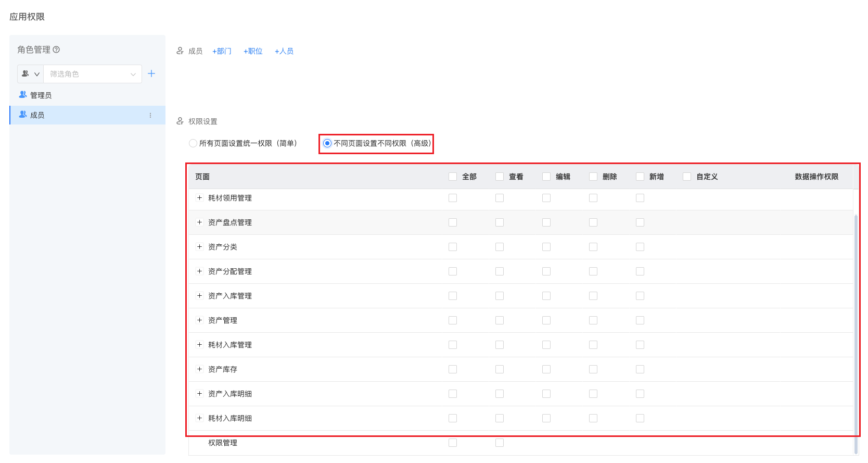Select the 成员 role in list
The image size is (868, 463).
(x=37, y=115)
